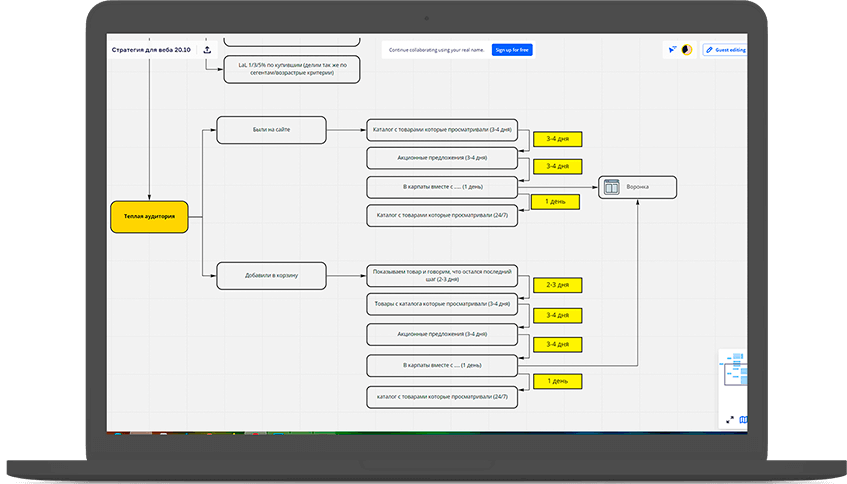Screen dimensions: 847x484
Task: Click the Continue collaborating using your real name text
Action: [x=436, y=49]
